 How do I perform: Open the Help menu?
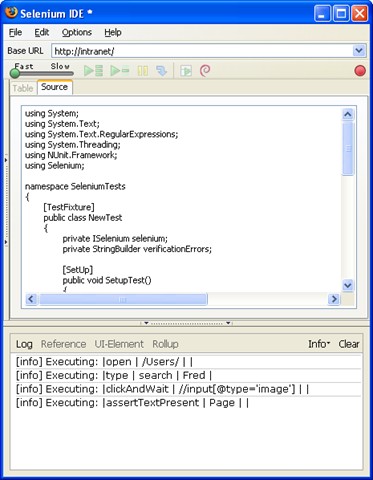113,32
